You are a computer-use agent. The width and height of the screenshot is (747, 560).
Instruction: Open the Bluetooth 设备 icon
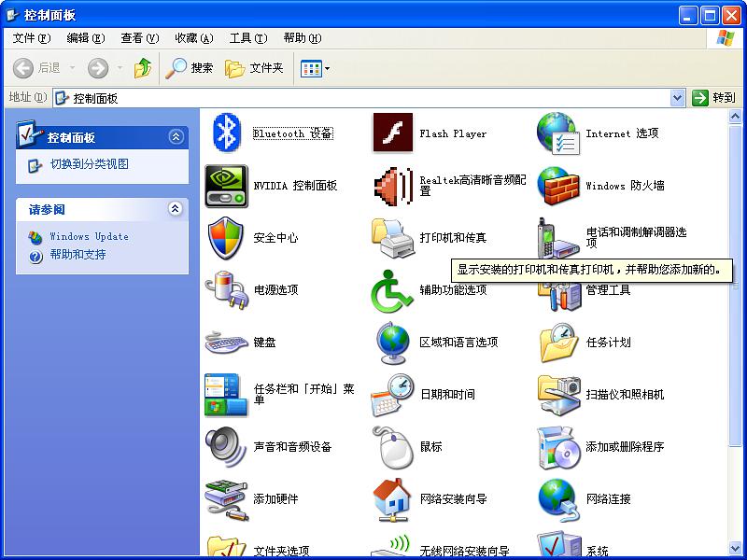point(226,133)
